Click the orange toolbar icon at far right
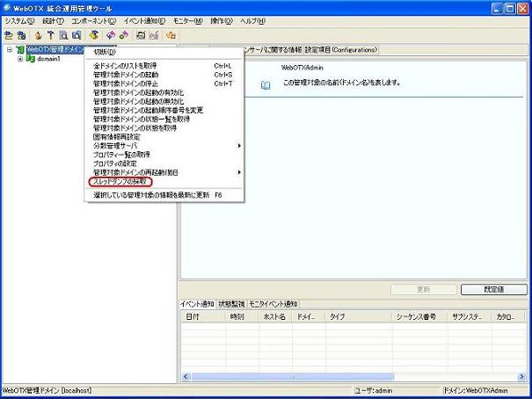Screen dimensions: 532x399 tap(171, 35)
